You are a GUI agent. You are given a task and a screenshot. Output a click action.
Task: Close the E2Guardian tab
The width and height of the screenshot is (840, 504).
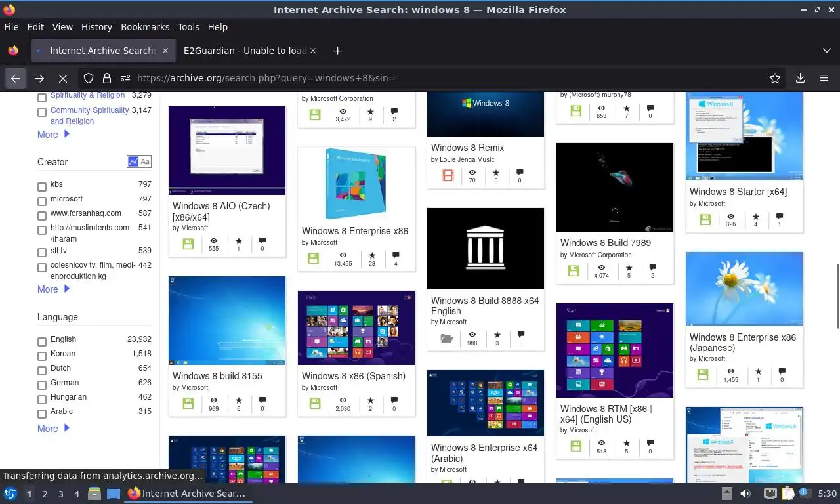[x=312, y=51]
